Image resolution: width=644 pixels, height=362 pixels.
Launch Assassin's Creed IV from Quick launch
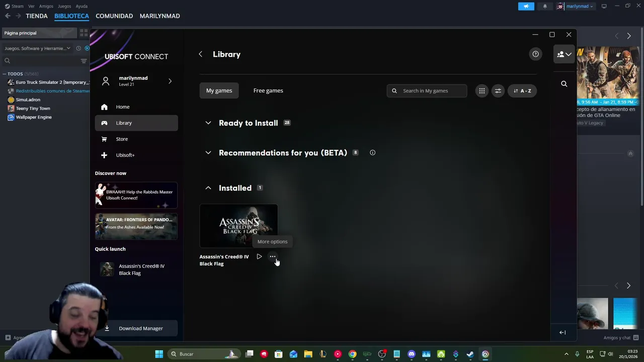136,269
